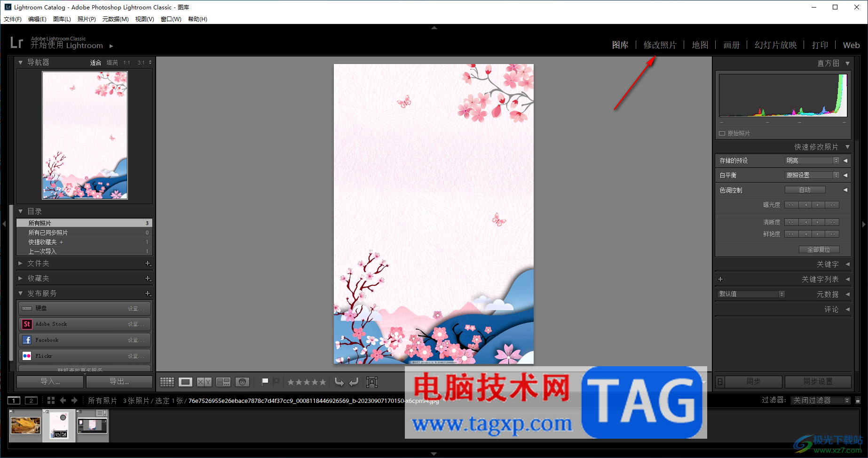Open the File menu
This screenshot has height=458, width=868.
coord(13,19)
